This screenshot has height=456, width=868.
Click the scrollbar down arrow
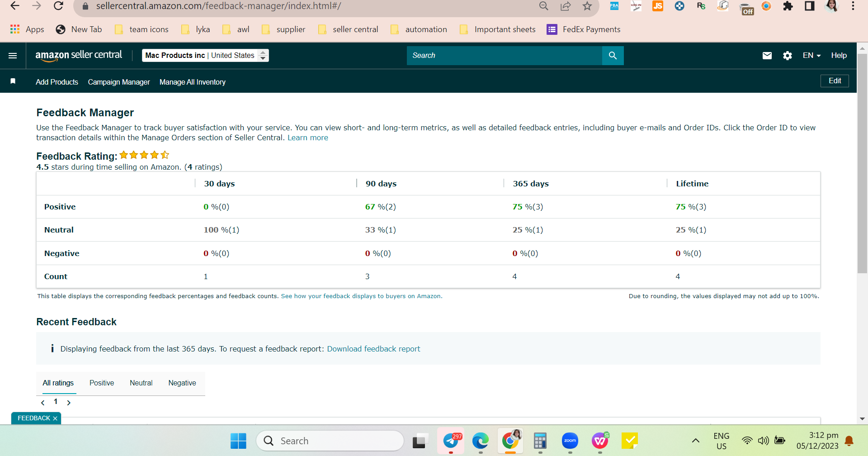tap(862, 419)
